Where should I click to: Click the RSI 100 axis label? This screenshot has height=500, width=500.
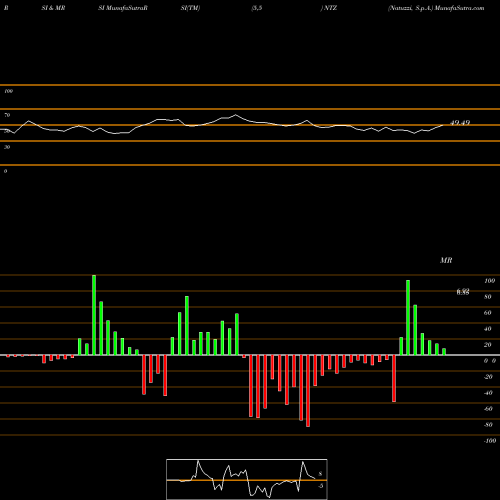(x=8, y=91)
